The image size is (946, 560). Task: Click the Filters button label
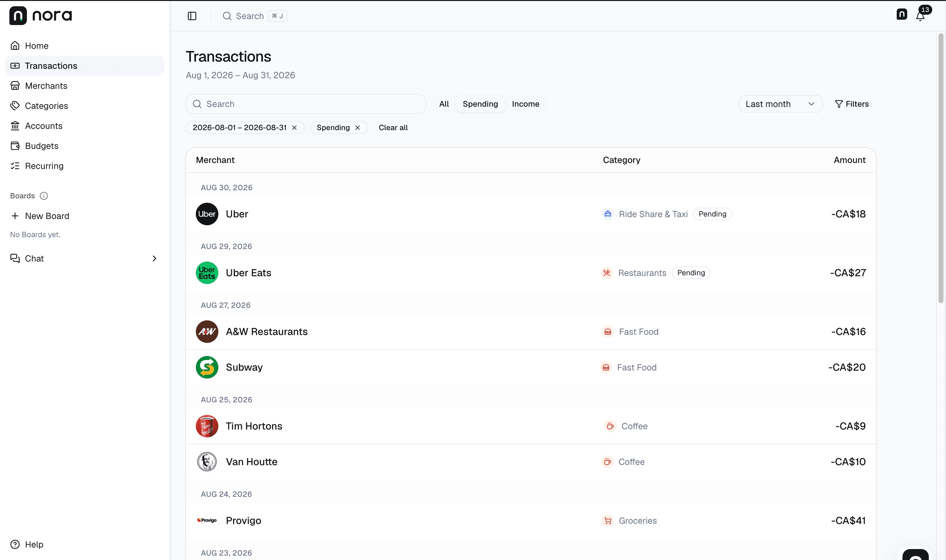click(857, 104)
